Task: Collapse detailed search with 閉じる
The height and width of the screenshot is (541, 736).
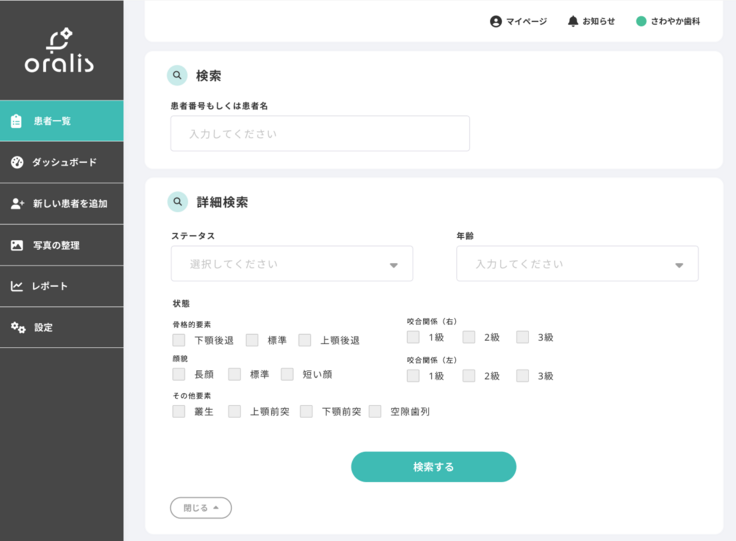Action: (x=201, y=508)
